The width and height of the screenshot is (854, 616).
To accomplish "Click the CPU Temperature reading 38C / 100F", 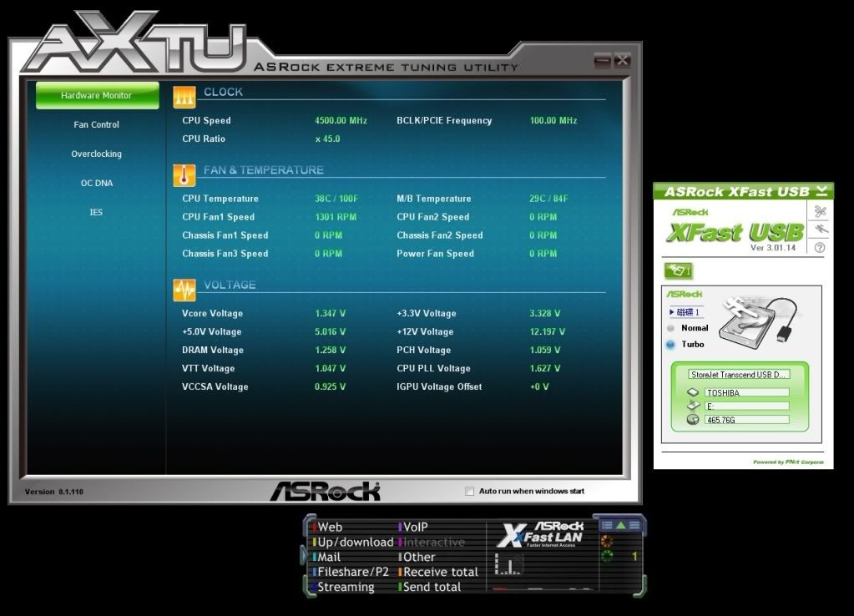I will tap(336, 199).
